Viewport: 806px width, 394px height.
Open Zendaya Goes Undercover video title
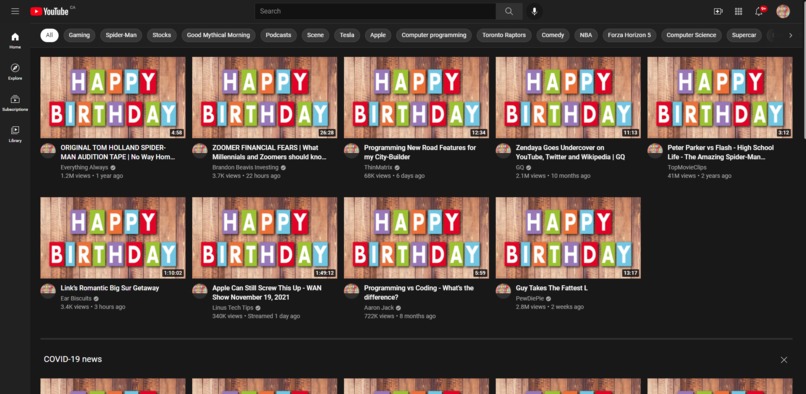tap(571, 152)
